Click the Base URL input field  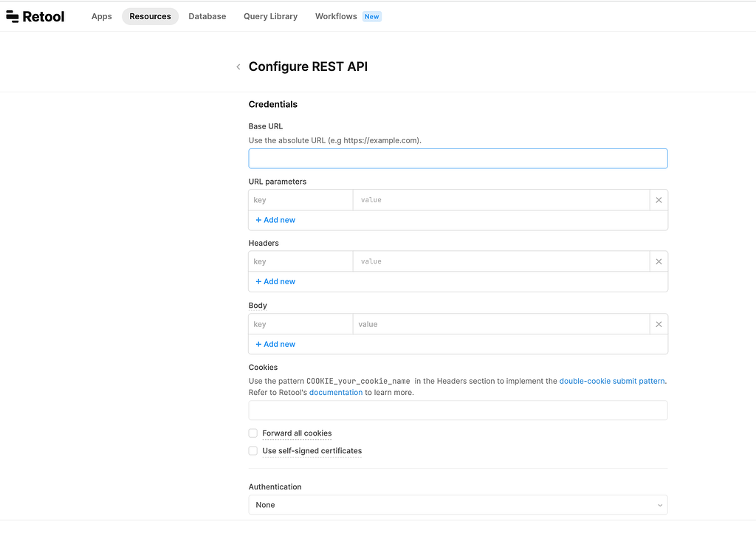pyautogui.click(x=458, y=158)
